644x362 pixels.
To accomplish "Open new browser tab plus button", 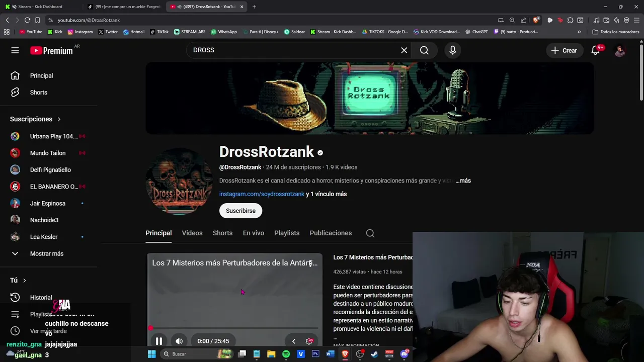I will (x=254, y=7).
